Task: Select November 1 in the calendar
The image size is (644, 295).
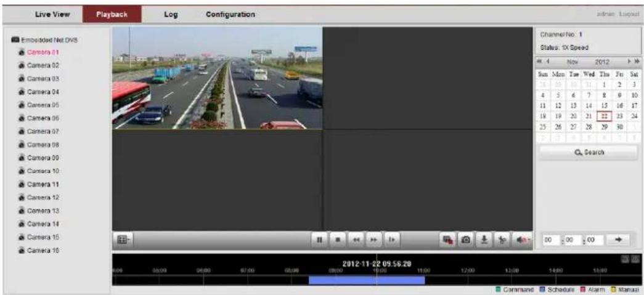Action: (x=604, y=84)
